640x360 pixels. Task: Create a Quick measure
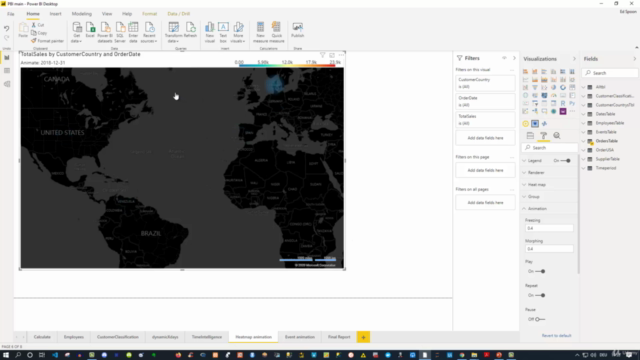[x=276, y=33]
